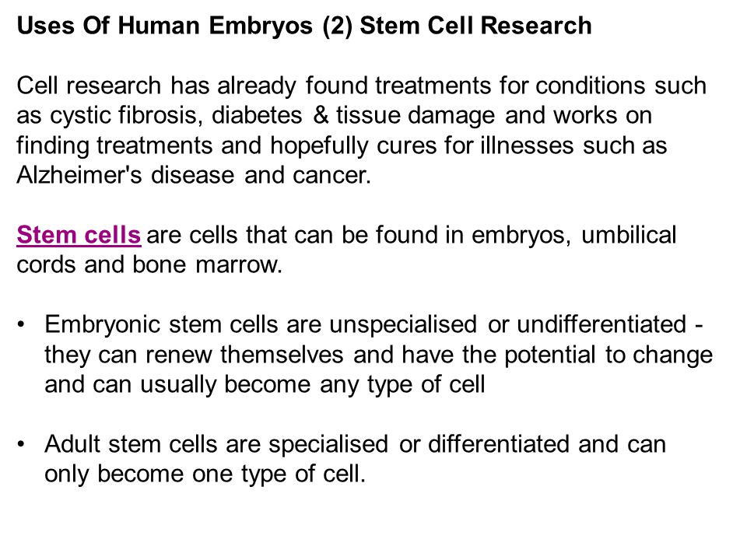Image resolution: width=747 pixels, height=560 pixels.
Task: Click the word umbilical
Action: pyautogui.click(x=629, y=235)
